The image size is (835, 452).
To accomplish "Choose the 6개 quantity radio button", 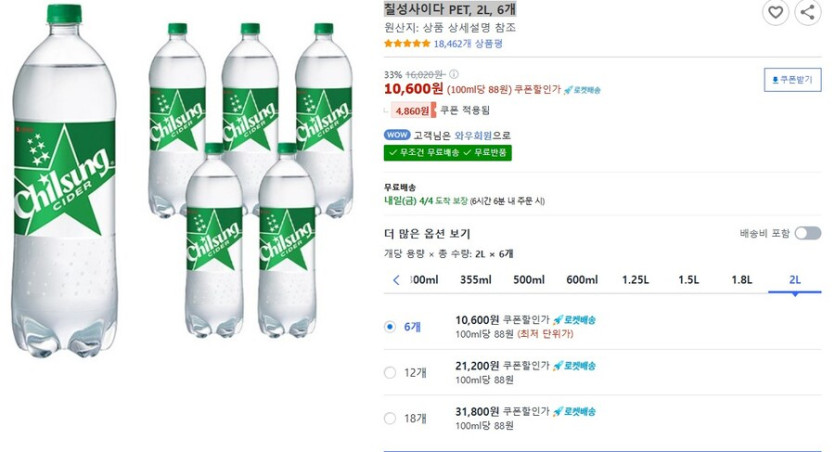I will (x=390, y=327).
